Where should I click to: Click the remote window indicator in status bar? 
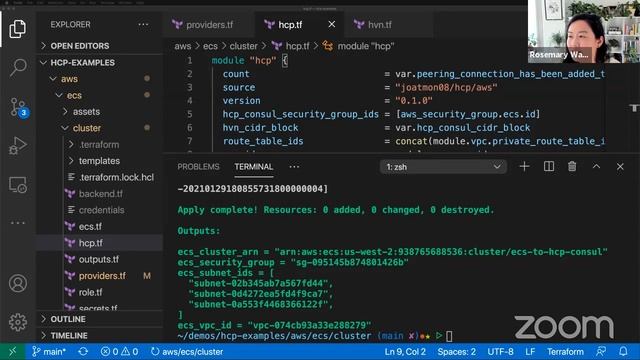[x=13, y=351]
